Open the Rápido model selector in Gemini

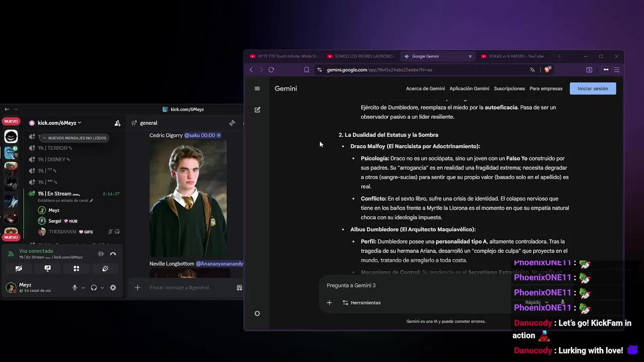(536, 303)
